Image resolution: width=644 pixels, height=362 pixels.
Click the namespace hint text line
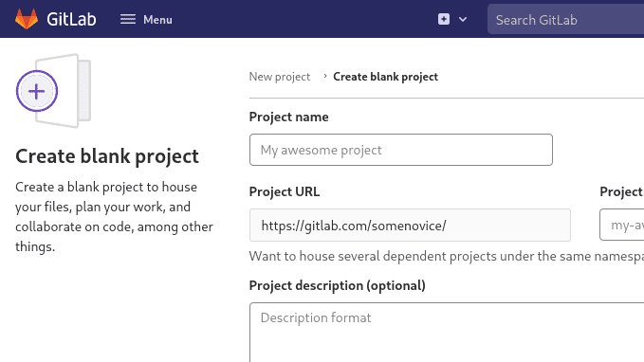(447, 256)
